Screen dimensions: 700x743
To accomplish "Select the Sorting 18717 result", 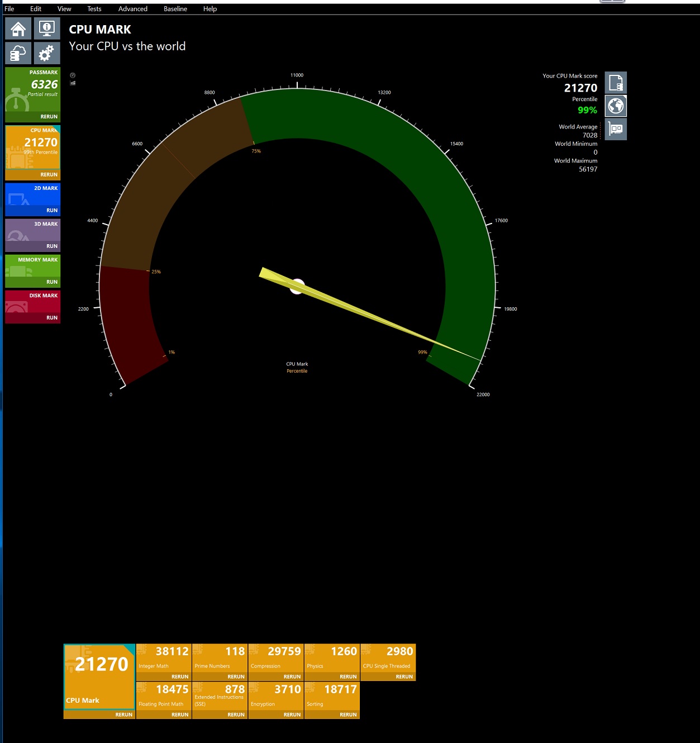I will click(x=332, y=696).
